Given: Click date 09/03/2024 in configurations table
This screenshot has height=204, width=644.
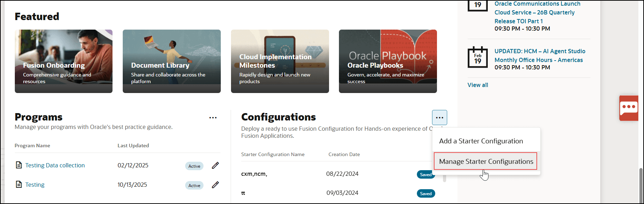Looking at the screenshot, I should point(342,193).
